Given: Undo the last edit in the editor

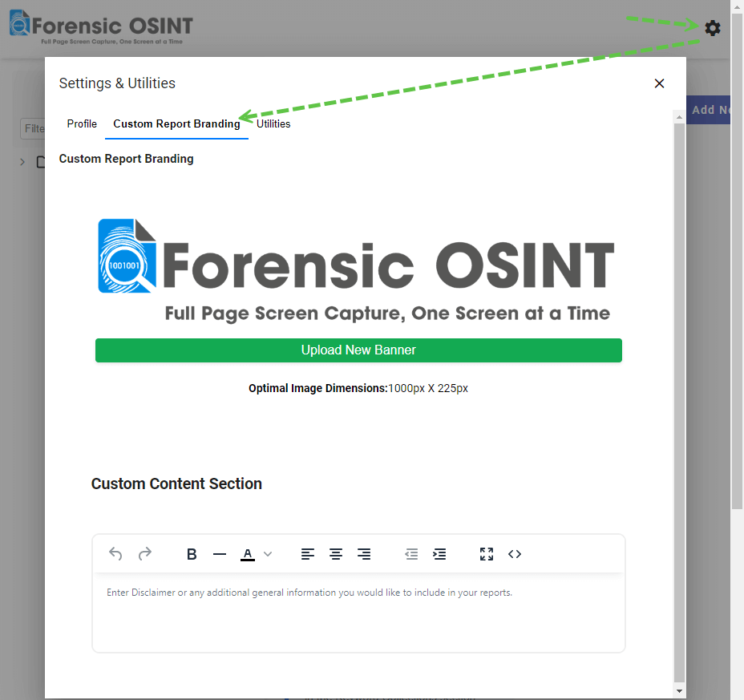Looking at the screenshot, I should (x=115, y=554).
